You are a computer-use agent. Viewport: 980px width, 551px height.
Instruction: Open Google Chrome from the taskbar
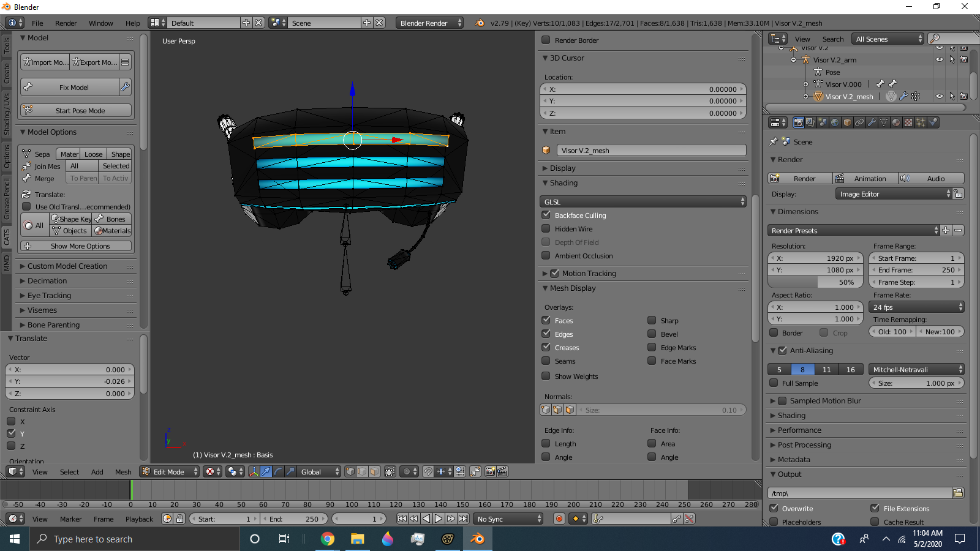pyautogui.click(x=328, y=539)
